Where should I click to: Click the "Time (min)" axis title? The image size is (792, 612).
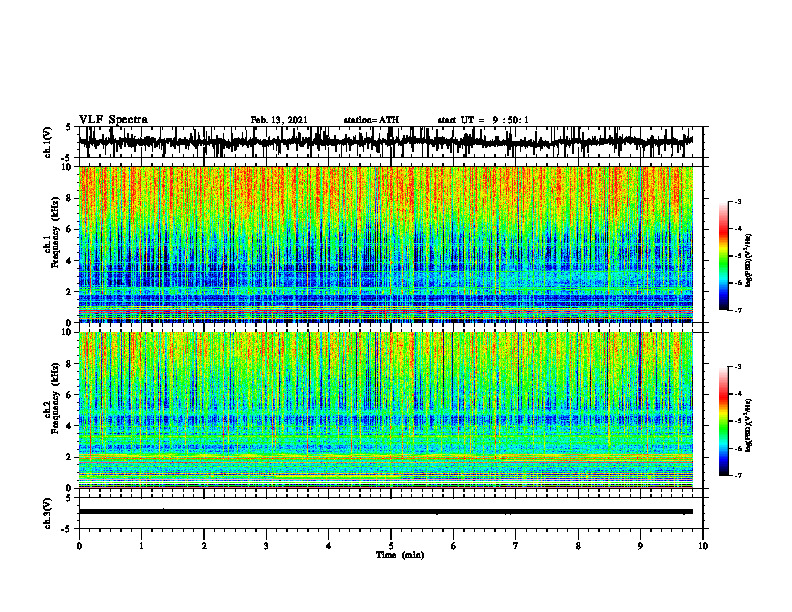[x=400, y=555]
